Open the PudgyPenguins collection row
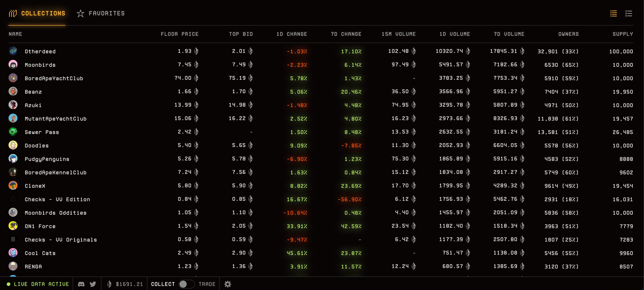 coord(47,159)
